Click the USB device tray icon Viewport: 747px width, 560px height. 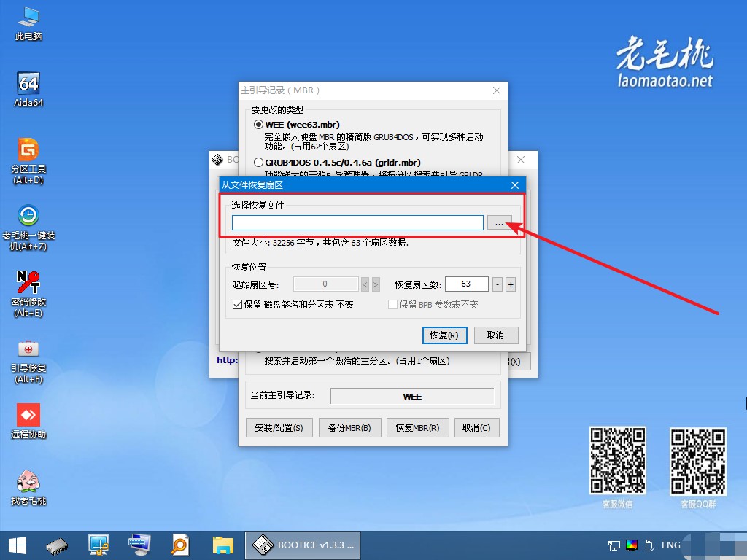(649, 545)
